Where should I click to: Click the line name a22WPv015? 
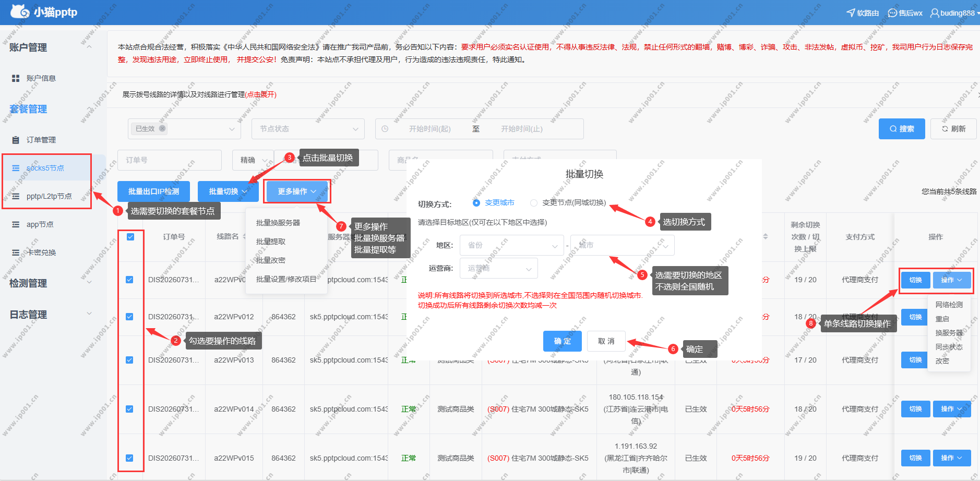[234, 458]
